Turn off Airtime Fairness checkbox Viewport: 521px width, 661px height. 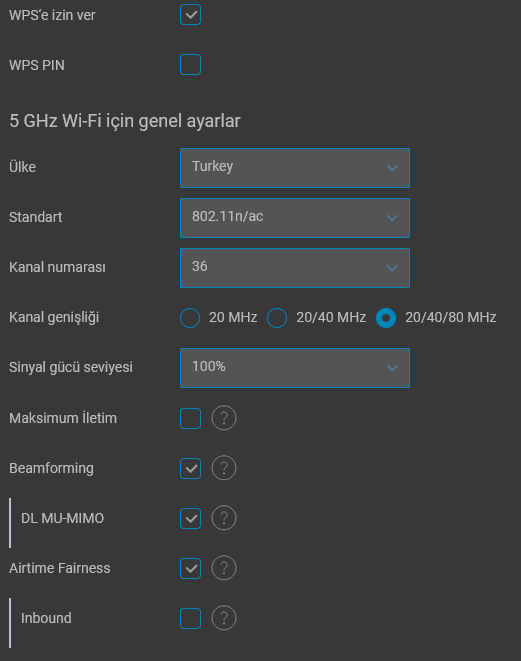coord(191,568)
